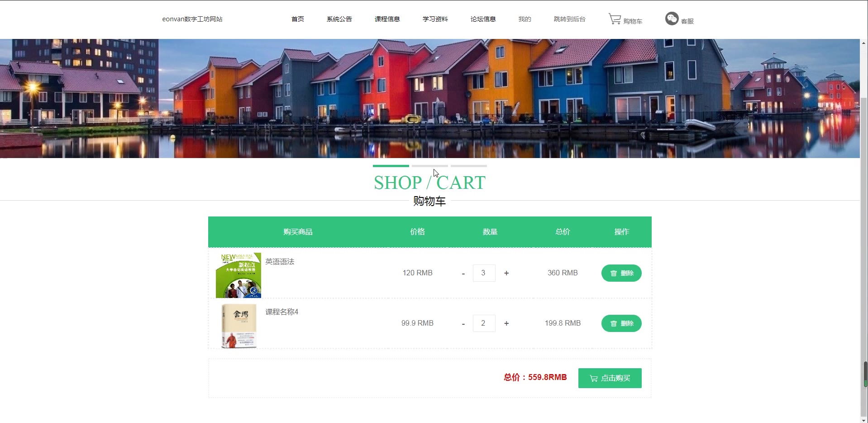Click 跳转到后台 link
This screenshot has height=423, width=868.
pyautogui.click(x=569, y=19)
